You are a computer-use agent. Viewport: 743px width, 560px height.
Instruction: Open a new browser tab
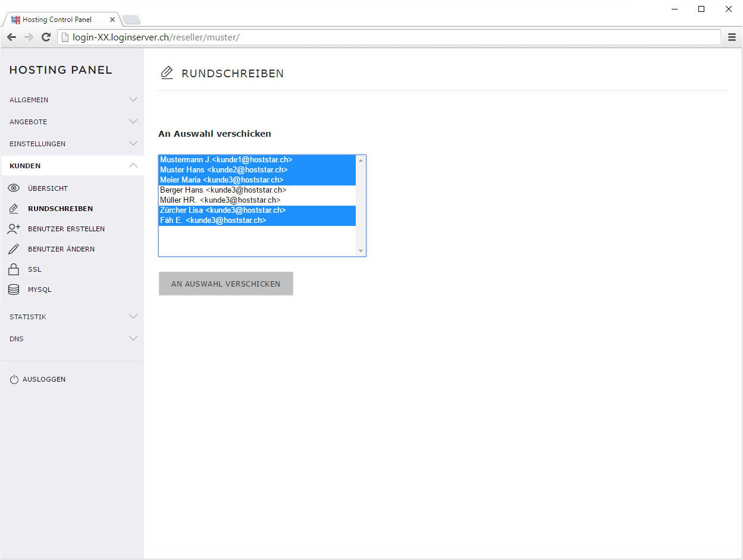pyautogui.click(x=131, y=20)
